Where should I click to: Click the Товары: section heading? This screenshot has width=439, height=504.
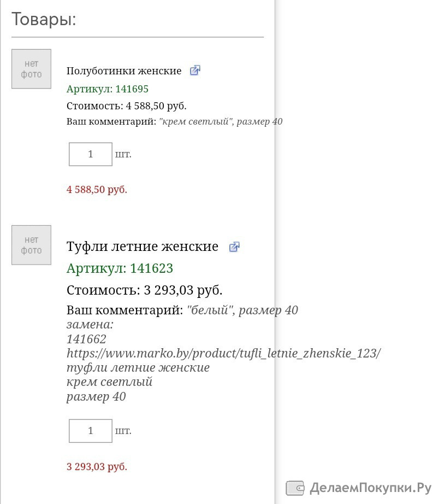coord(44,19)
